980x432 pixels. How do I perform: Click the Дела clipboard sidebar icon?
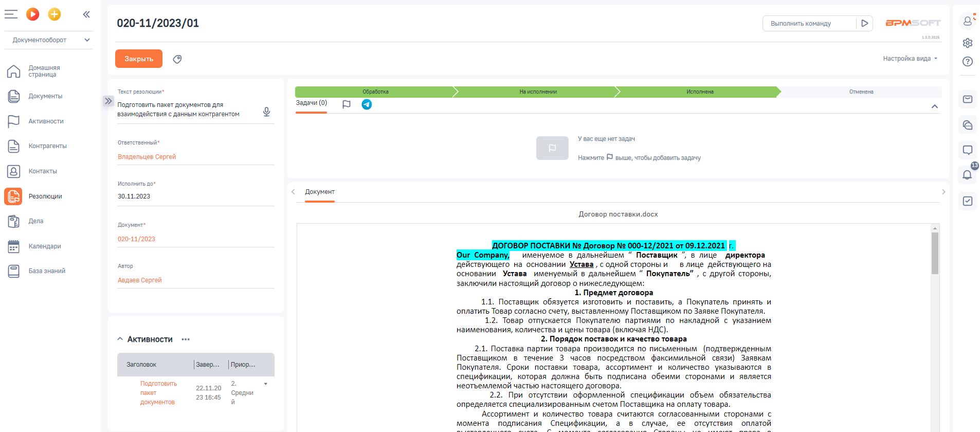pos(14,221)
